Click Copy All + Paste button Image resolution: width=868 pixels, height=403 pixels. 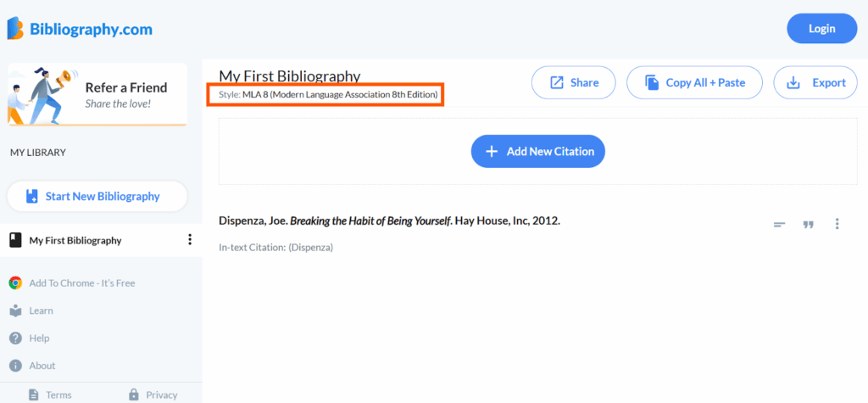tap(695, 82)
